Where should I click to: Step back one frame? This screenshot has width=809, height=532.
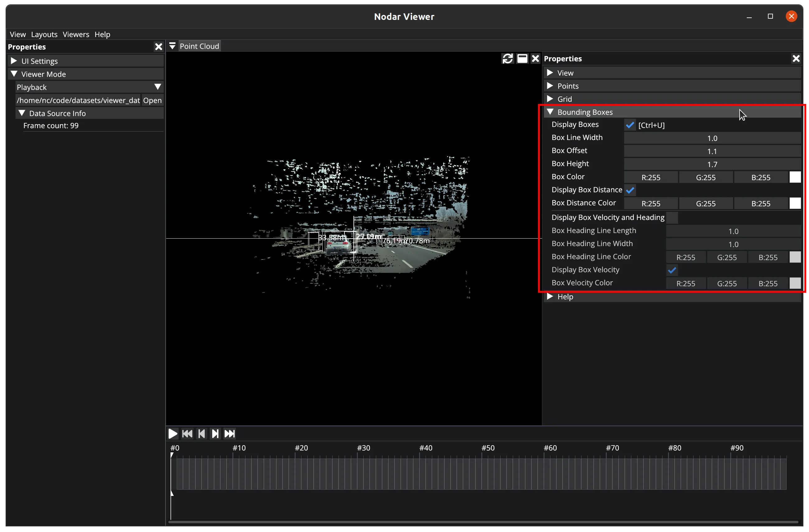point(201,433)
